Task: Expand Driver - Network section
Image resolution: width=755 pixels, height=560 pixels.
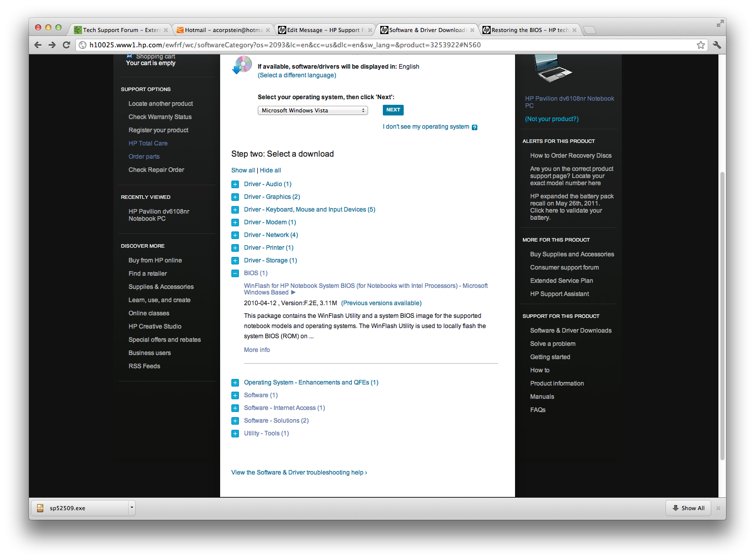Action: pos(235,235)
